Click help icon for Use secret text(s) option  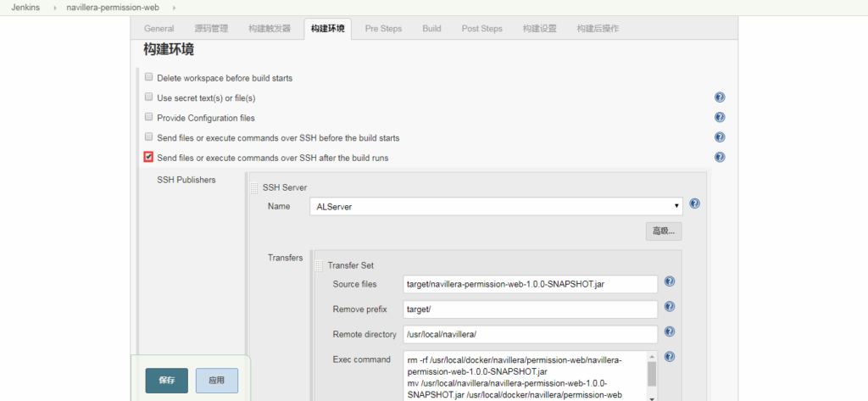tap(720, 97)
